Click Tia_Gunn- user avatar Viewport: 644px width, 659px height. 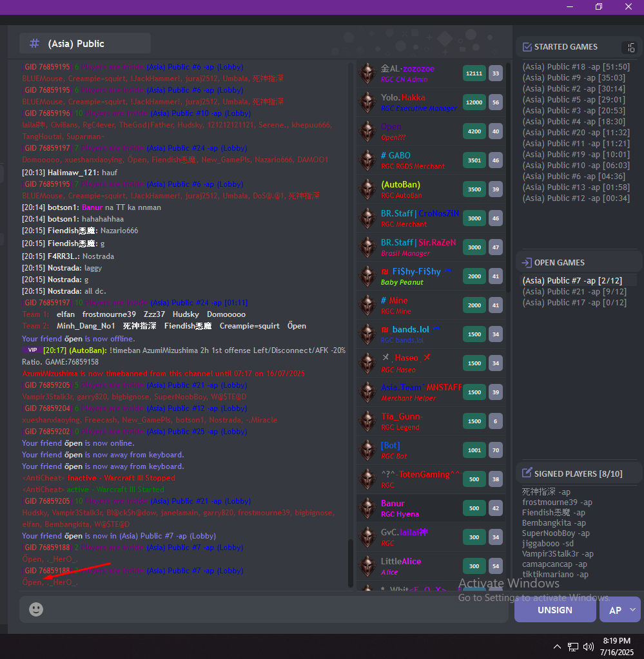click(x=367, y=421)
